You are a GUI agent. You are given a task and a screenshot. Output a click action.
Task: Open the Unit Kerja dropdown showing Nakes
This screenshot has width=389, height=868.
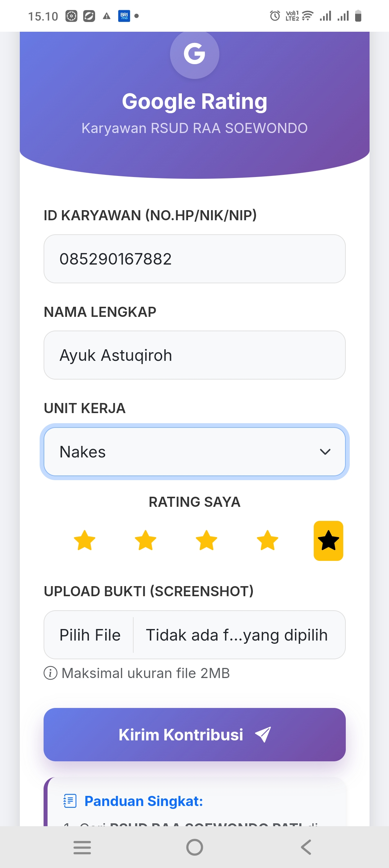(194, 452)
